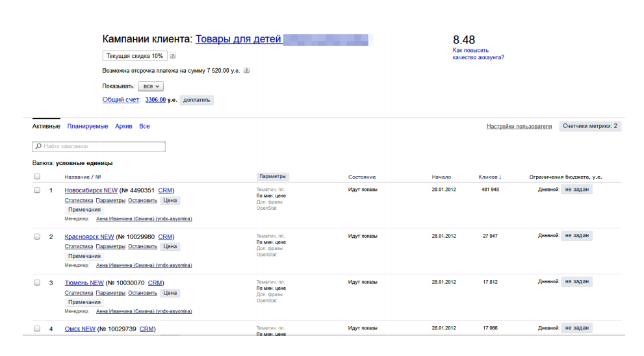The width and height of the screenshot is (644, 356).
Task: Click magnifier icon in campaign search
Action: (38, 146)
